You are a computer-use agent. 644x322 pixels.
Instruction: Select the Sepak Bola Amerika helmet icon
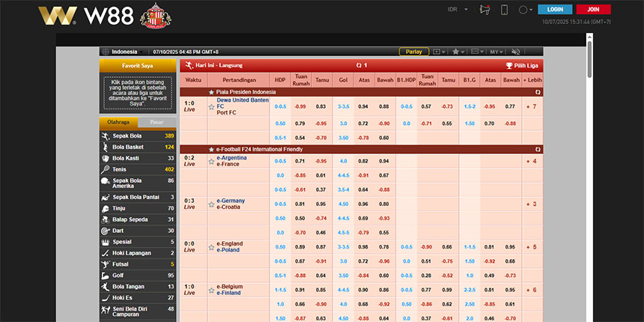[106, 181]
